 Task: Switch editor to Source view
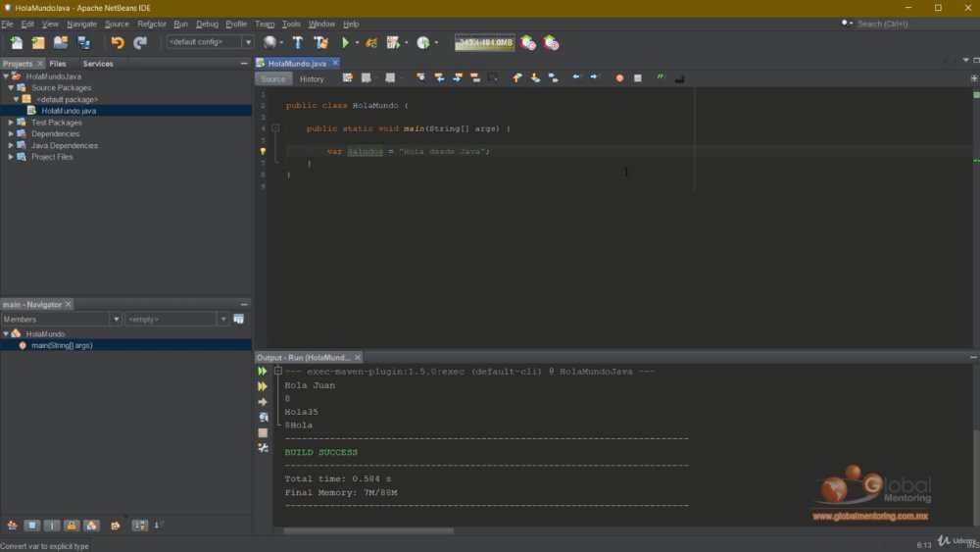(273, 78)
